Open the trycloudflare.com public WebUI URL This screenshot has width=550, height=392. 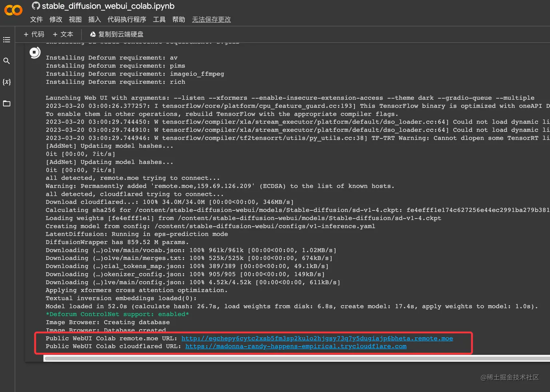(x=296, y=347)
